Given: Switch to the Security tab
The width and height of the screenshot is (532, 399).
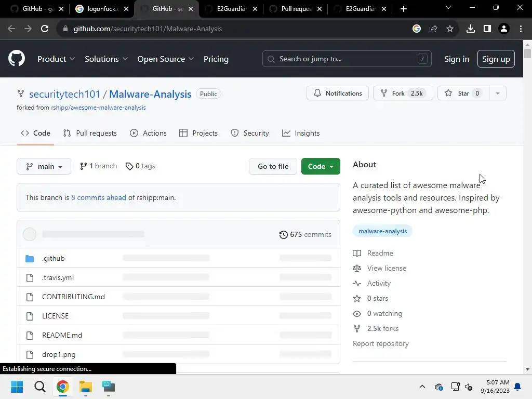Looking at the screenshot, I should click(x=250, y=134).
